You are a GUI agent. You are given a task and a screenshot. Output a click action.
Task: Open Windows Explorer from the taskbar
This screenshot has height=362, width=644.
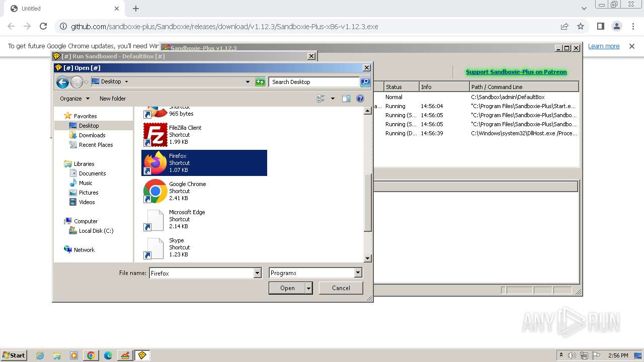[57, 355]
